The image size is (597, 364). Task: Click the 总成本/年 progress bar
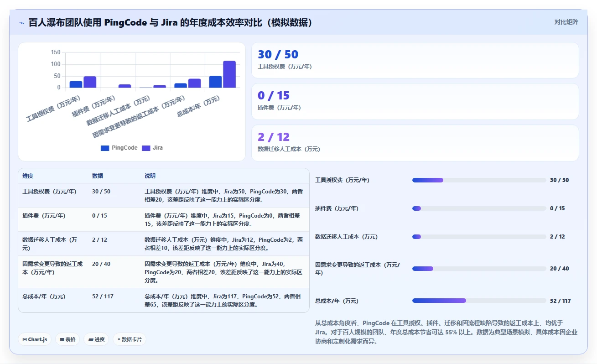479,301
